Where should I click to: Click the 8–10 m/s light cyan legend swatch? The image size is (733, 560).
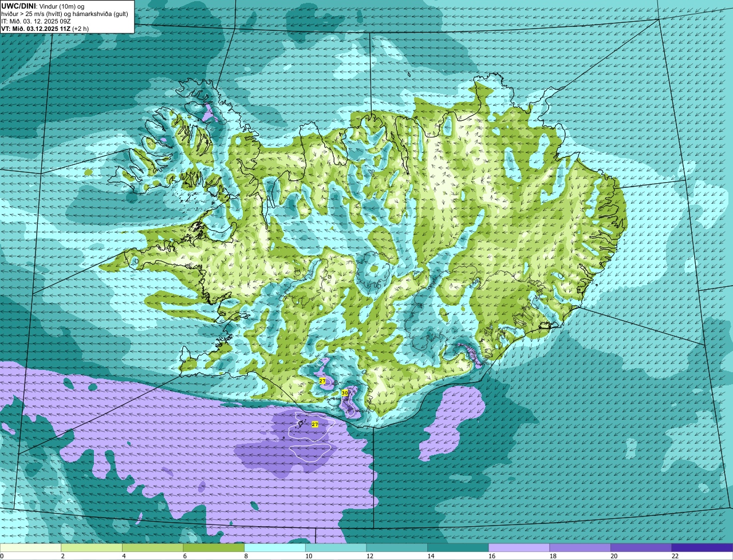[x=275, y=547]
